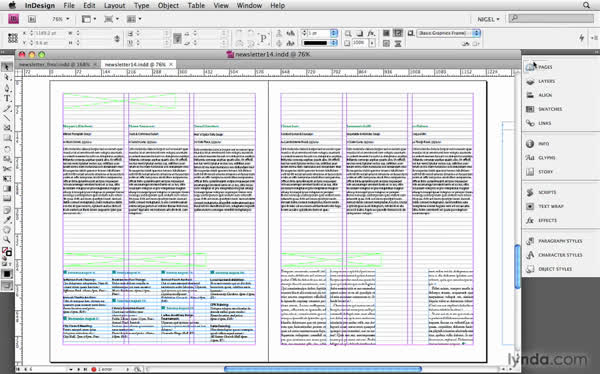This screenshot has height=374, width=600.
Task: Open the Layers panel
Action: tap(540, 81)
